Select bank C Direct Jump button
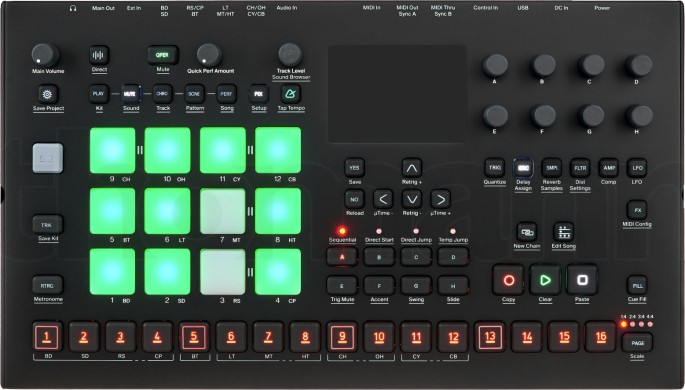Viewport: 685px width, 390px height. pyautogui.click(x=416, y=257)
